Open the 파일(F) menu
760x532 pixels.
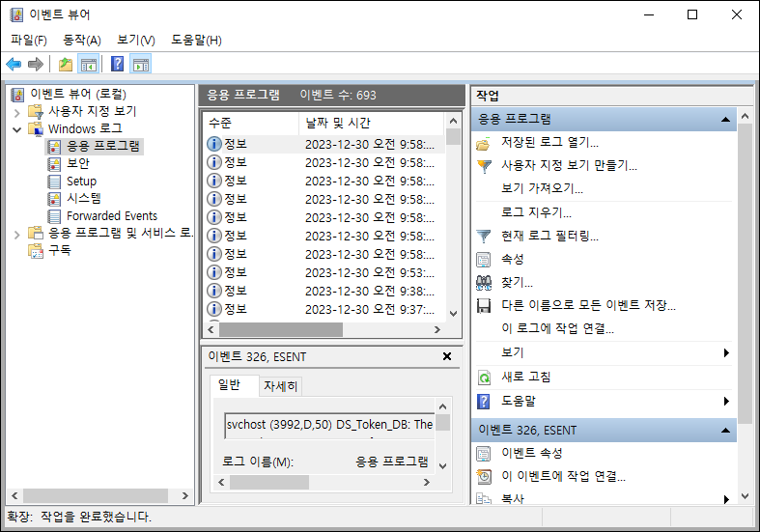point(29,41)
